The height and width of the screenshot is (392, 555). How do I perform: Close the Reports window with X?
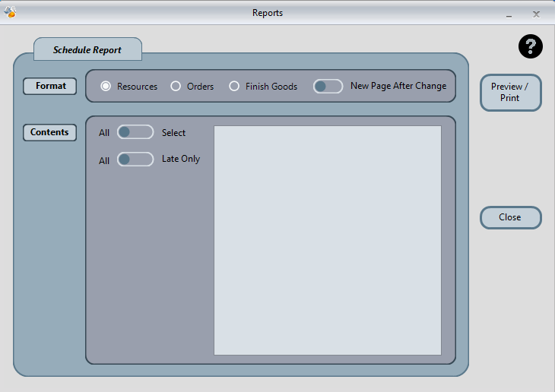(536, 14)
